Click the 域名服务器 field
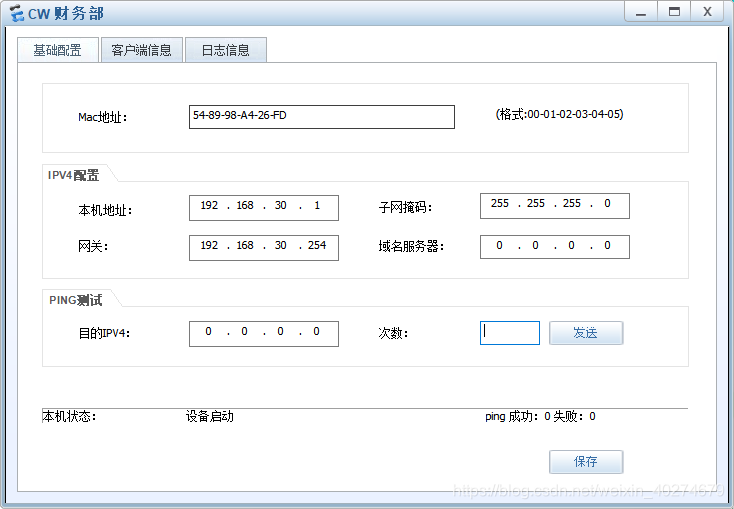The width and height of the screenshot is (734, 509). coord(555,247)
